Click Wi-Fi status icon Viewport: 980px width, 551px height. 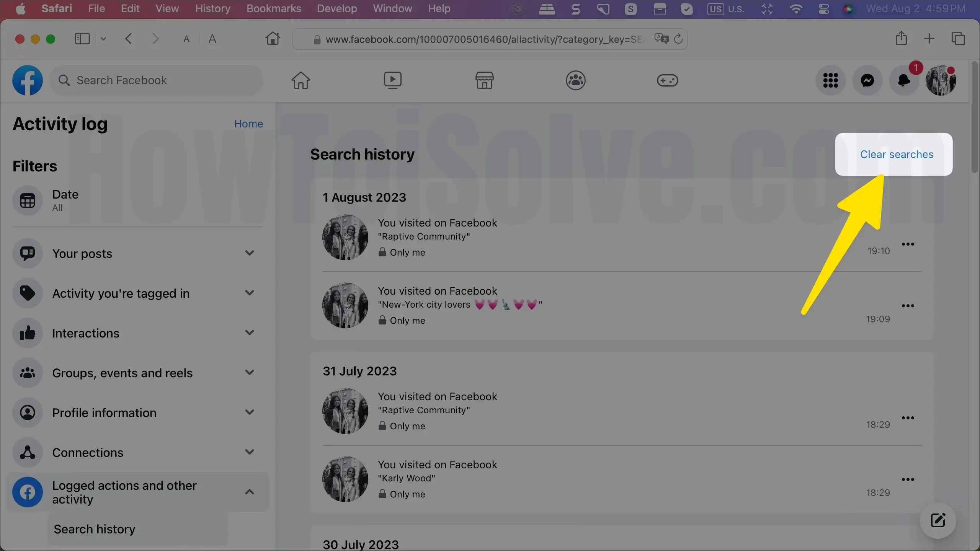796,8
